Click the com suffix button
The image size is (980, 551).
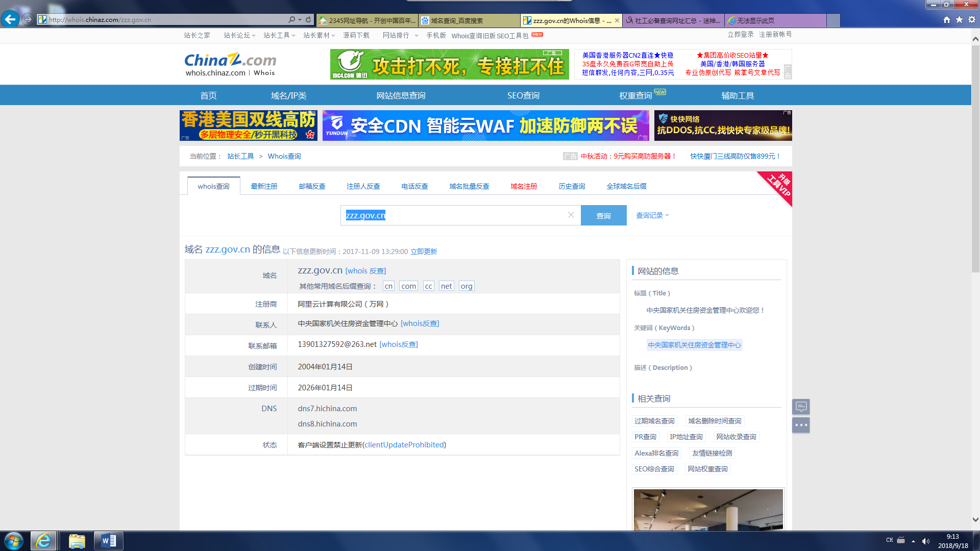(x=408, y=286)
